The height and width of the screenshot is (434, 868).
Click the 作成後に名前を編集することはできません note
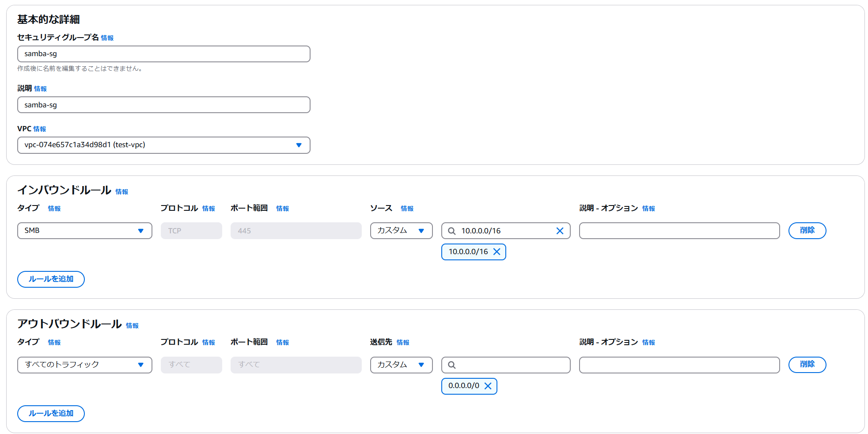coord(80,69)
